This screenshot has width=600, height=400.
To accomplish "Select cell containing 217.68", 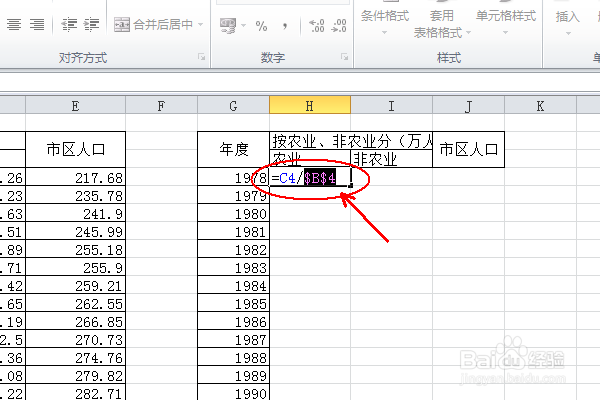I will (x=75, y=178).
